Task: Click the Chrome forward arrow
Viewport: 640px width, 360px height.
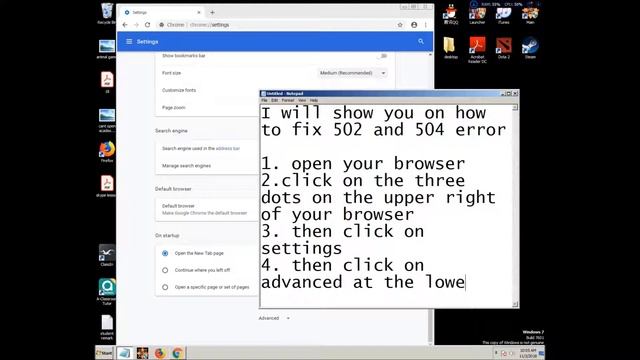Action: click(136, 25)
